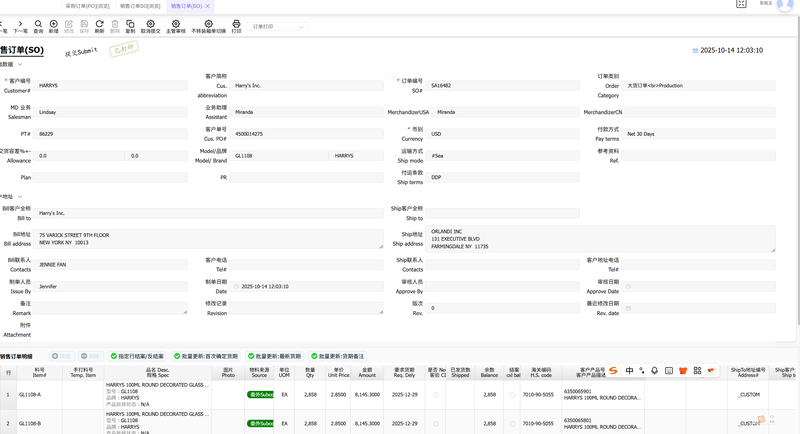Click the 主管审核 supervisor review icon
800x434 pixels.
click(176, 24)
